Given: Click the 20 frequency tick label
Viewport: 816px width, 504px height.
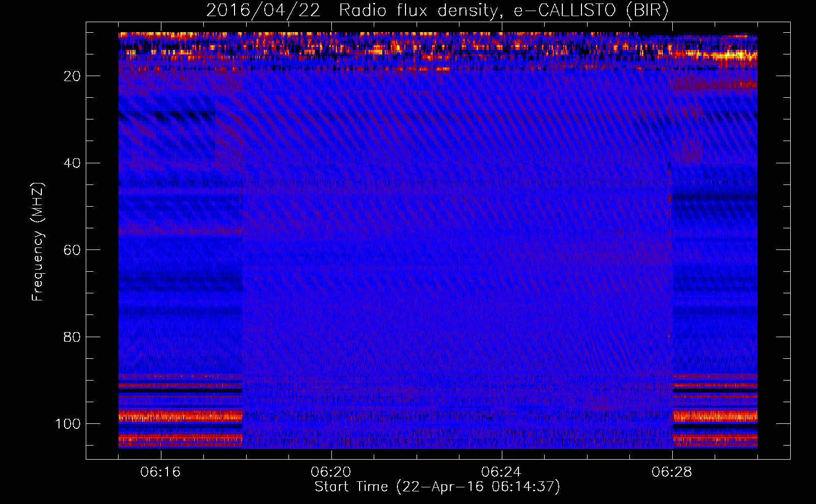Looking at the screenshot, I should coord(73,76).
